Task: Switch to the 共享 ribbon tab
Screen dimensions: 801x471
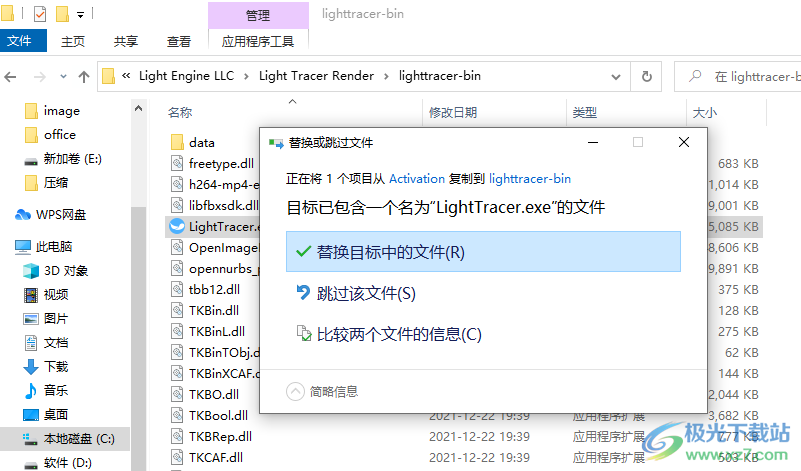Action: [126, 41]
